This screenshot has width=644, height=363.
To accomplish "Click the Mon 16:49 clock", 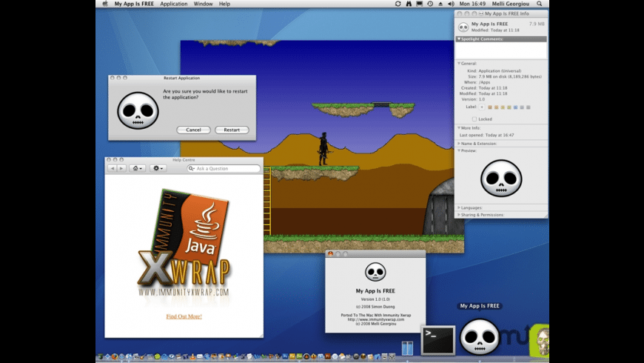I will tap(472, 4).
